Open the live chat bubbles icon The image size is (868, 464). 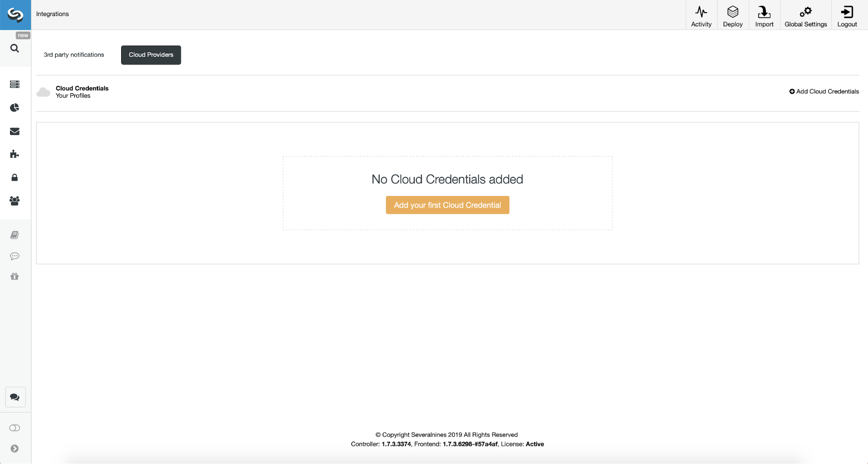[15, 397]
